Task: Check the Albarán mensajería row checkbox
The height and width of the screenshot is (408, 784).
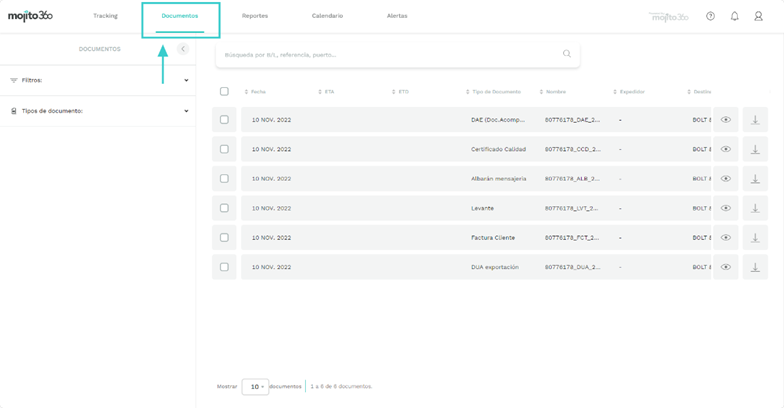Action: point(224,179)
